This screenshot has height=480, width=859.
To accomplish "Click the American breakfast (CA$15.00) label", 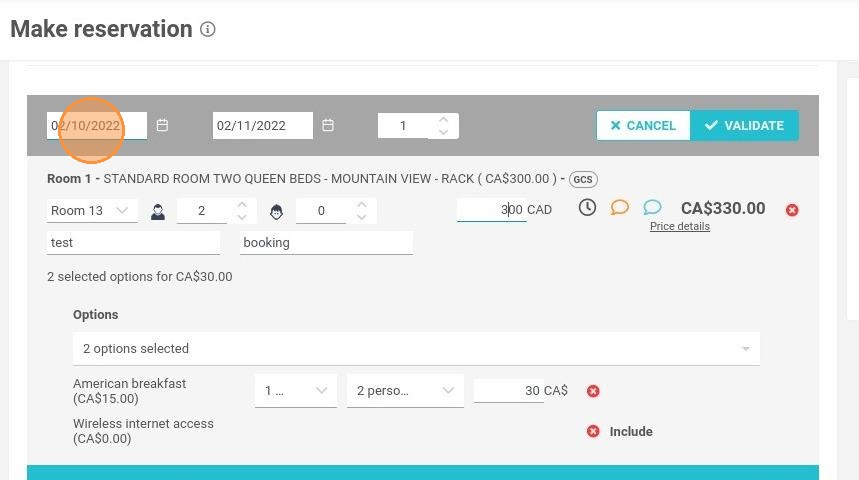I will pyautogui.click(x=130, y=391).
